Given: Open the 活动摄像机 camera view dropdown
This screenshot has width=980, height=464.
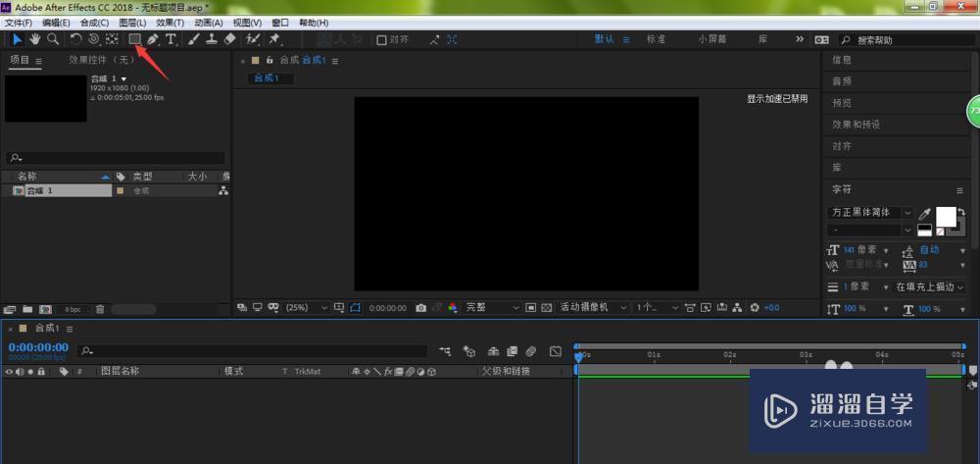Looking at the screenshot, I should coord(593,308).
